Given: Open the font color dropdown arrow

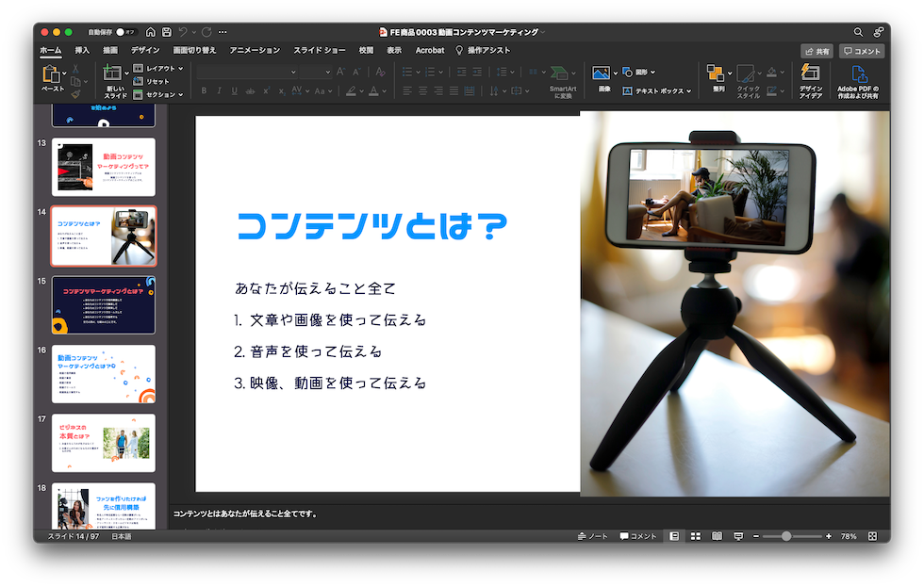Looking at the screenshot, I should (x=383, y=90).
